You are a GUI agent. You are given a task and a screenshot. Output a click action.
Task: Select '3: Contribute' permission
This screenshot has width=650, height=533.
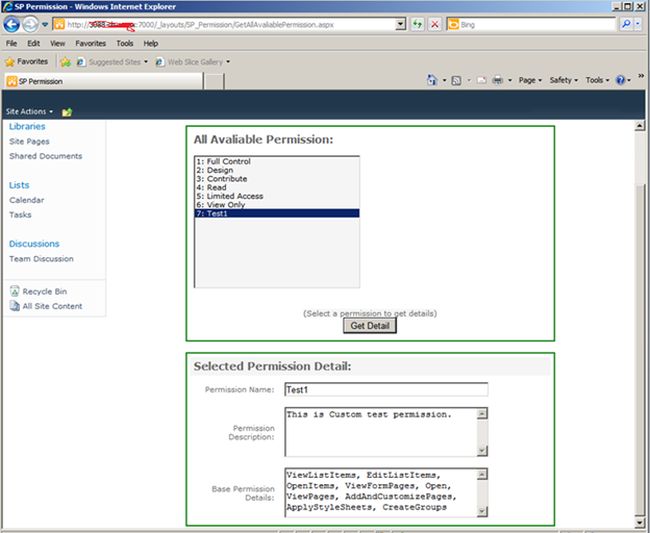pos(277,179)
